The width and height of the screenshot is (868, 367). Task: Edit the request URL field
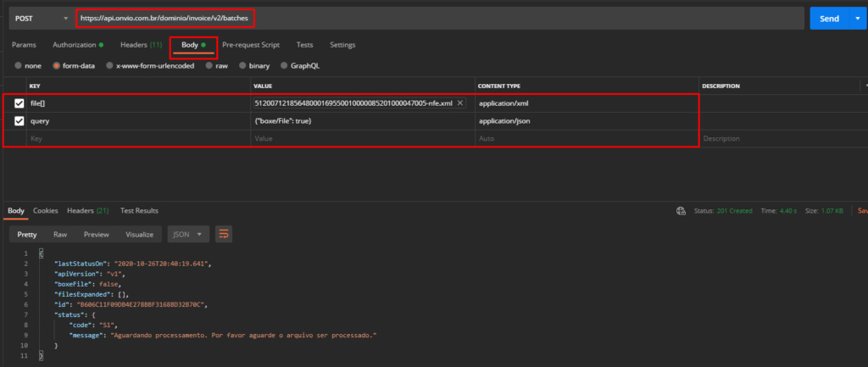click(440, 19)
